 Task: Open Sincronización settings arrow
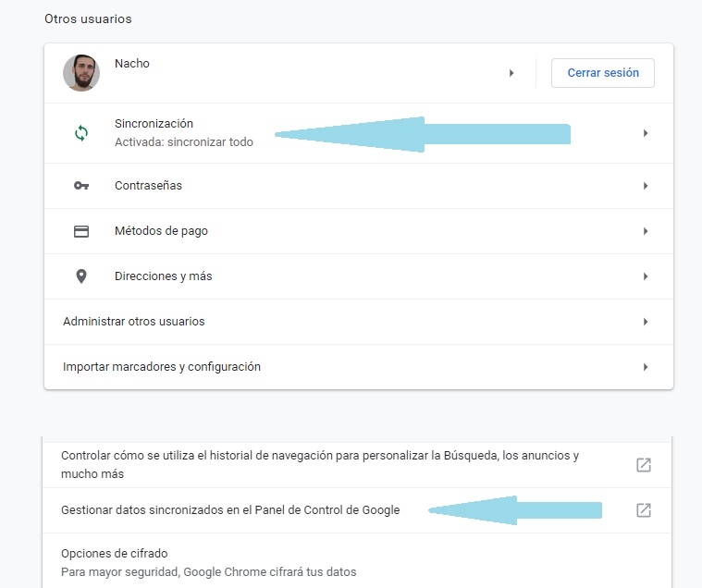pyautogui.click(x=646, y=133)
